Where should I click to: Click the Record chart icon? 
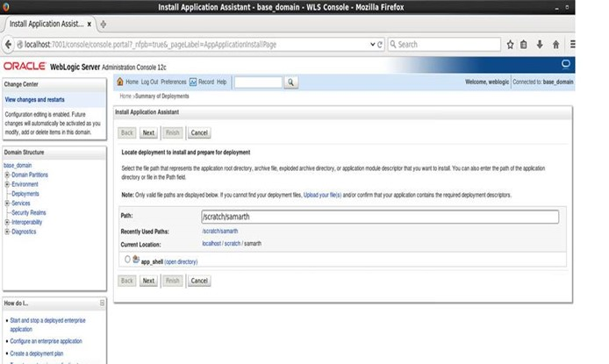193,82
